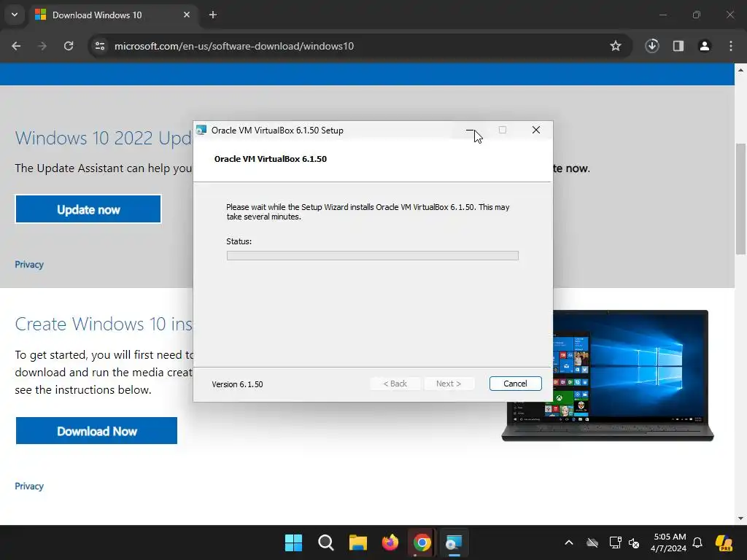Click scrollbar up arrow on webpage

[741, 70]
